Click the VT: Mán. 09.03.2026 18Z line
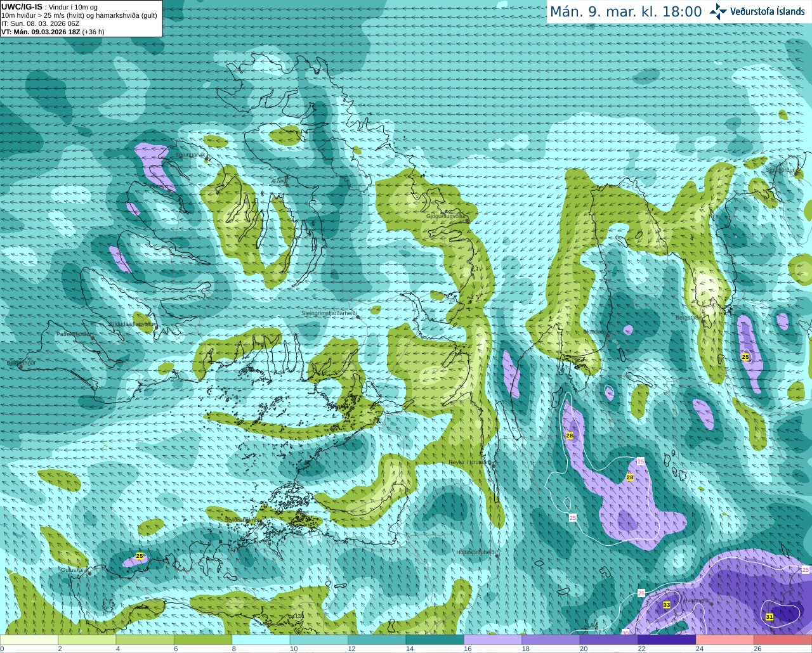The height and width of the screenshot is (653, 812). tap(53, 32)
